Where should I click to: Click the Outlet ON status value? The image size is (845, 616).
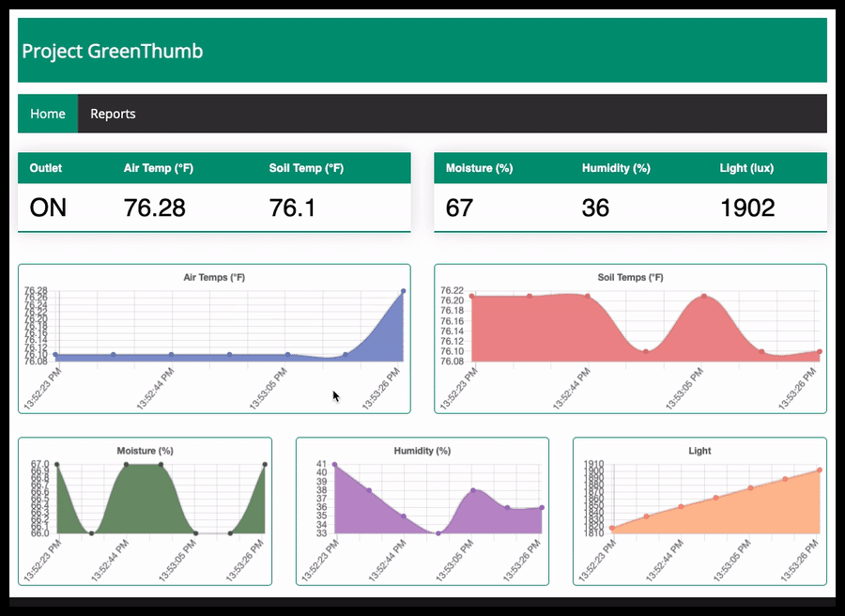pyautogui.click(x=48, y=208)
